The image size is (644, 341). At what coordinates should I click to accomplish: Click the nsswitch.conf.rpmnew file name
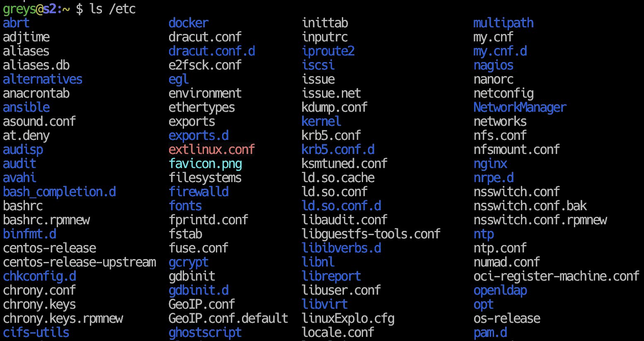540,220
